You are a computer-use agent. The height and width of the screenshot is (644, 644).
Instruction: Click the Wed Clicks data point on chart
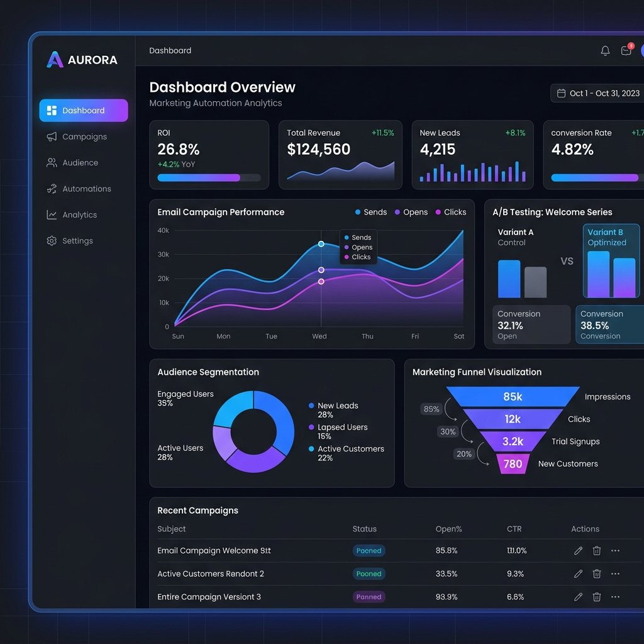tap(321, 281)
